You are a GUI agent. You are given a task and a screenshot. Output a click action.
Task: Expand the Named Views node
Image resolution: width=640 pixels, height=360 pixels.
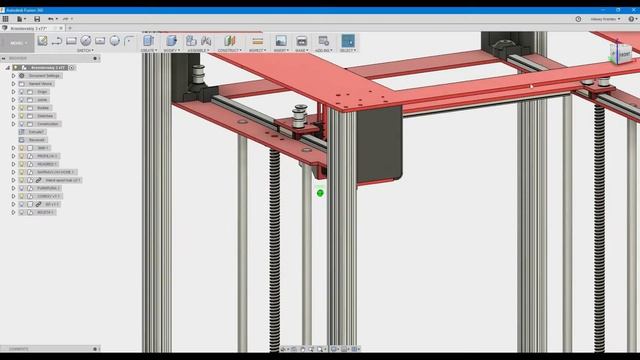pos(13,84)
